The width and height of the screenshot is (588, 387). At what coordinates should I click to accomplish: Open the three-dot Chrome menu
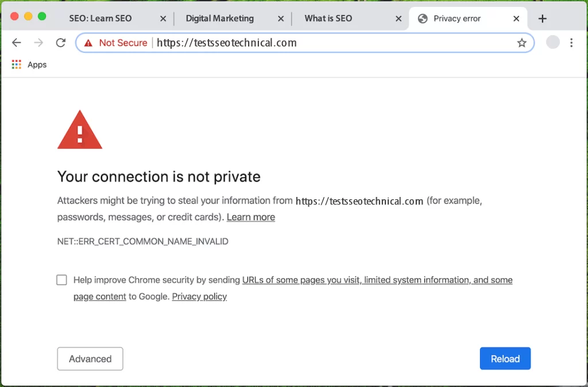[572, 42]
